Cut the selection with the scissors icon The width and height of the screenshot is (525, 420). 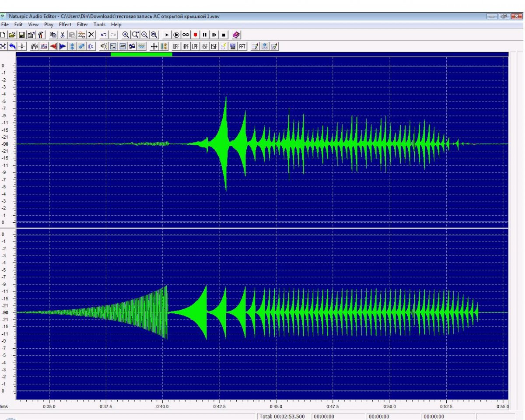pyautogui.click(x=63, y=35)
